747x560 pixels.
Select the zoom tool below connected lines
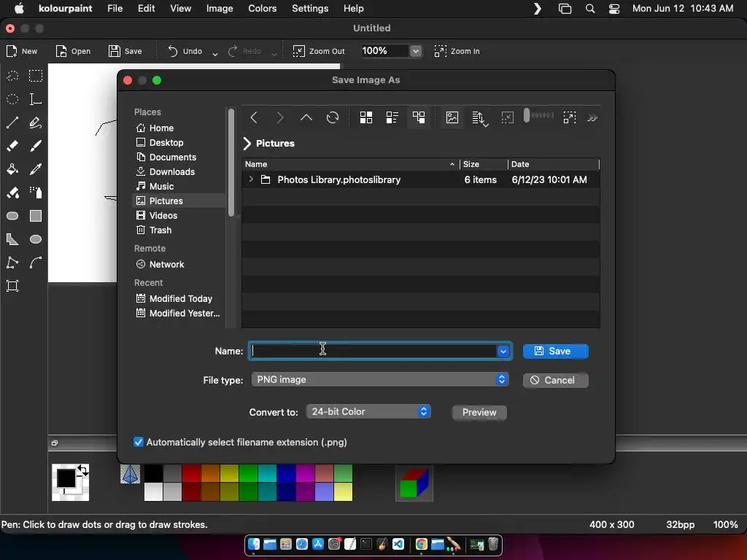12,286
